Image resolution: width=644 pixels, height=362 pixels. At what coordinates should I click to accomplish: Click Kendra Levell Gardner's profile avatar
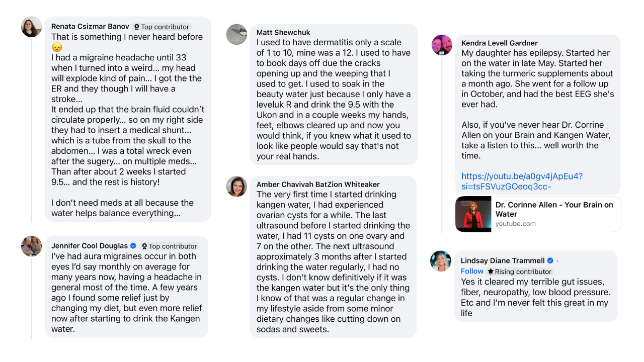click(442, 45)
